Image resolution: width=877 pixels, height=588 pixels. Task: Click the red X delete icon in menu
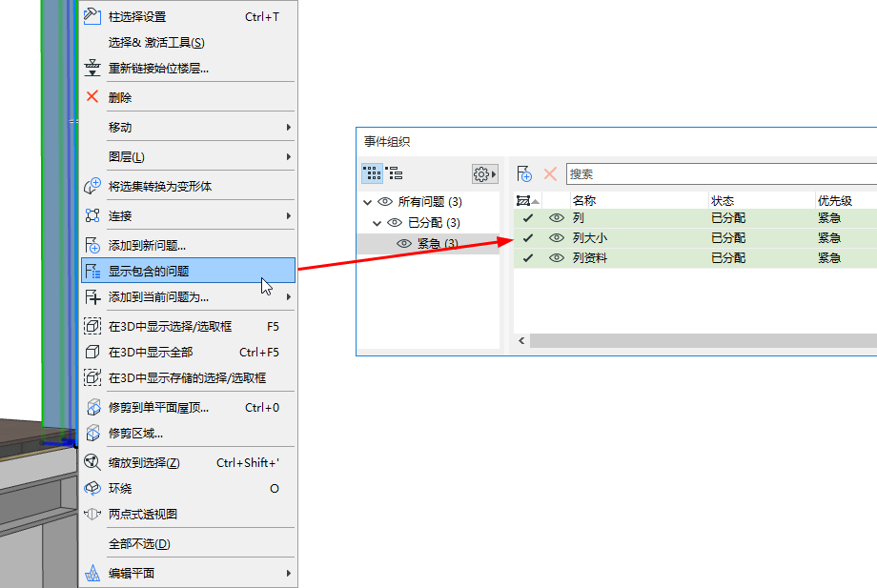(x=92, y=96)
